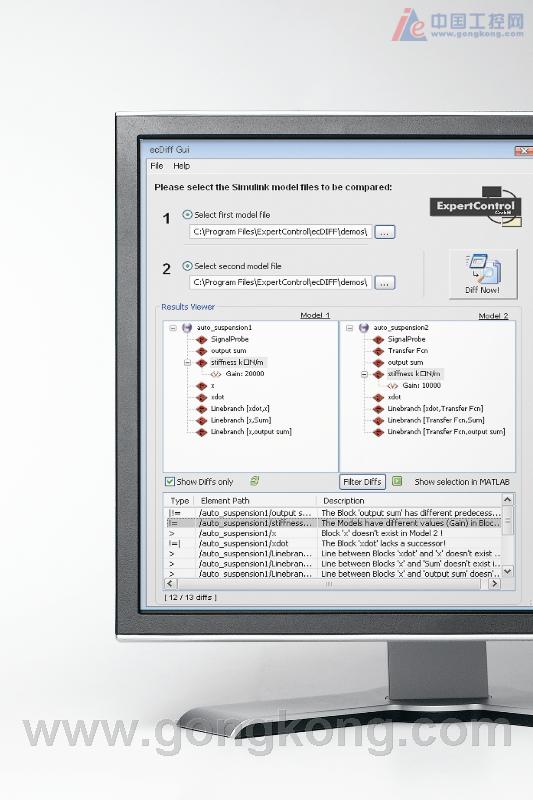Open the Help menu
The height and width of the screenshot is (800, 533).
(182, 166)
